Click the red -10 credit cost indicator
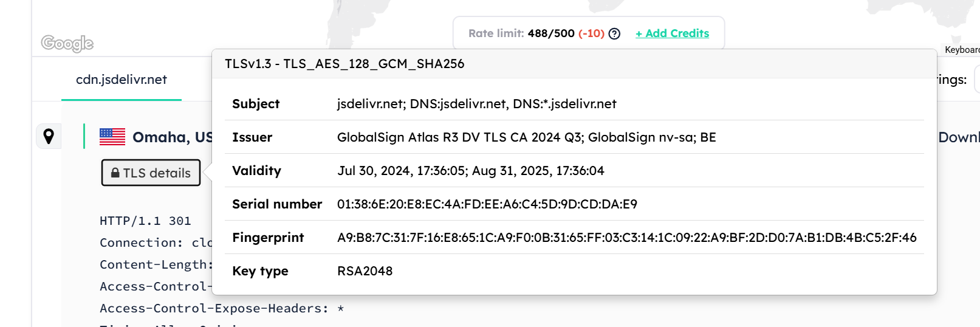The height and width of the screenshot is (327, 980). [x=591, y=33]
